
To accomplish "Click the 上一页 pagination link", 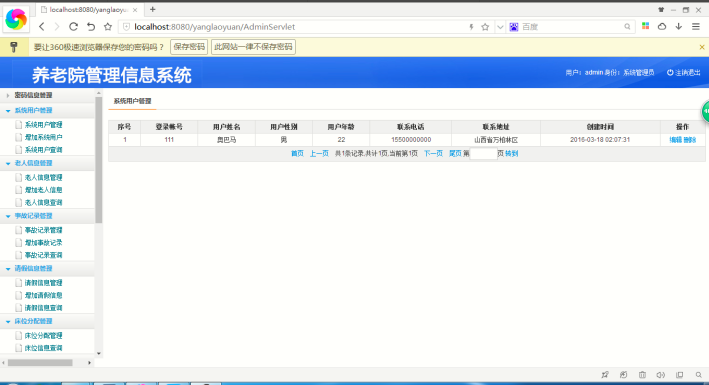I will pos(319,154).
